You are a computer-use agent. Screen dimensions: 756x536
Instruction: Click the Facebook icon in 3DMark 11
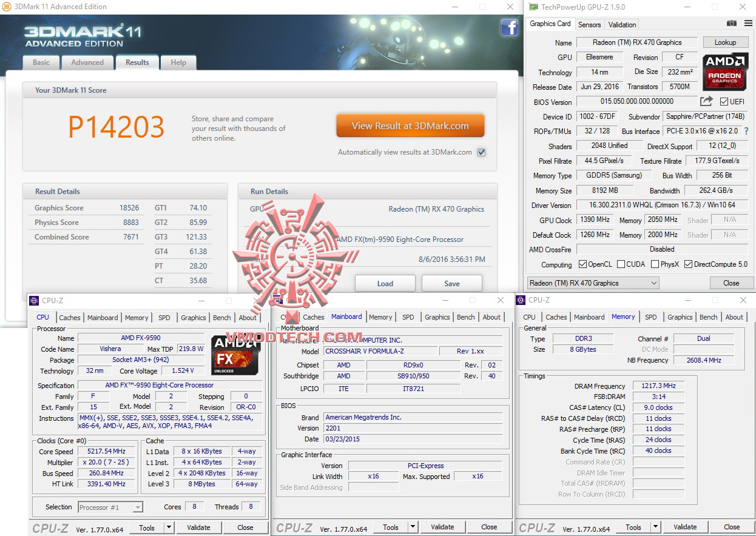click(x=509, y=27)
